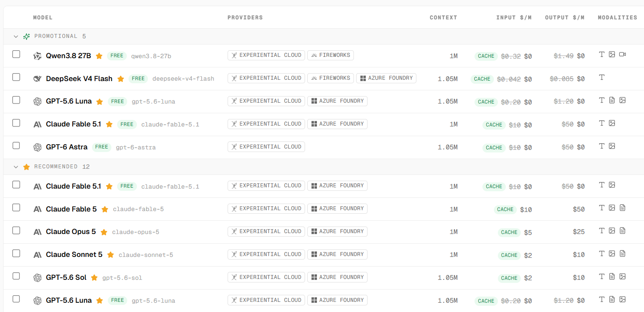Click the video modality icon in Qwen3.8 27B row

622,54
